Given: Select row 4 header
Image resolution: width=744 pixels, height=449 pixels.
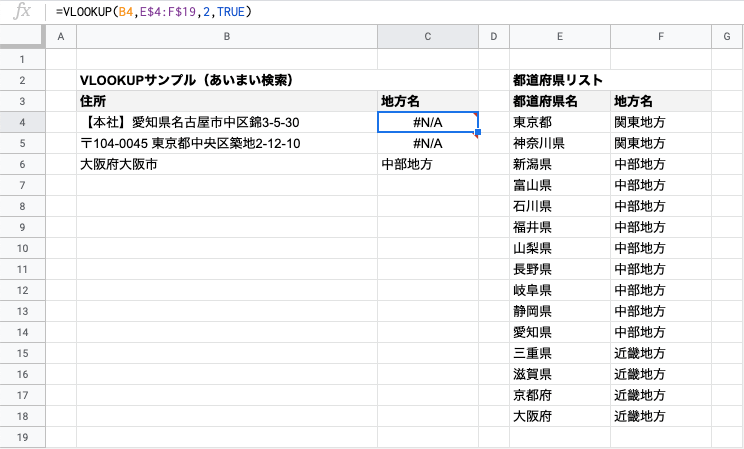Looking at the screenshot, I should pyautogui.click(x=22, y=122).
